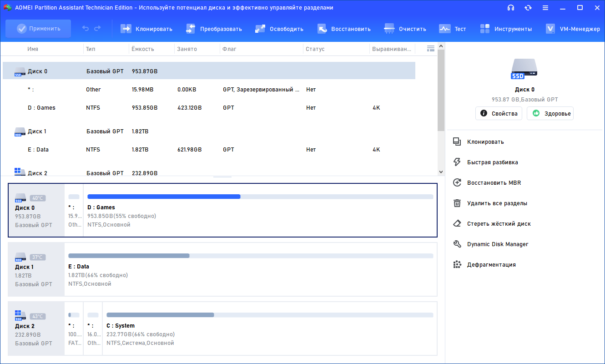Open the Восстановить recovery tool
The image size is (605, 364).
tap(343, 29)
